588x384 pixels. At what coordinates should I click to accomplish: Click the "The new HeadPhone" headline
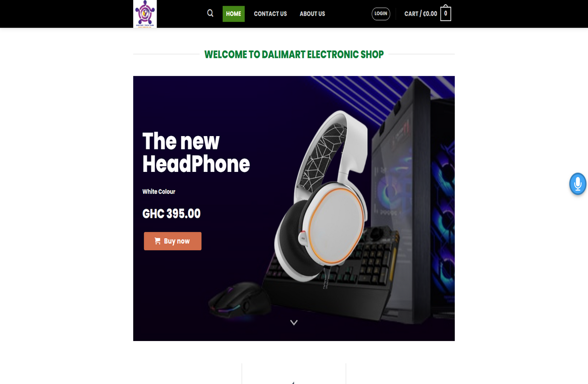pyautogui.click(x=196, y=153)
